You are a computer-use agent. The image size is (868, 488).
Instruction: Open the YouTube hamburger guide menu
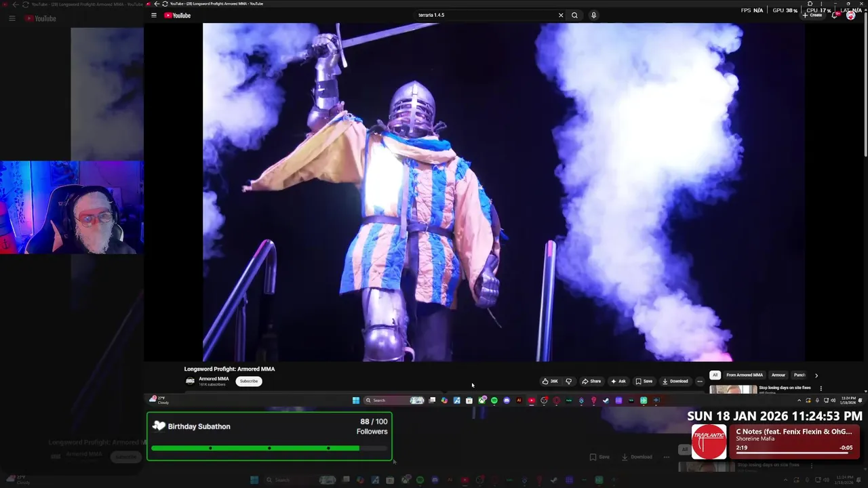click(x=154, y=15)
